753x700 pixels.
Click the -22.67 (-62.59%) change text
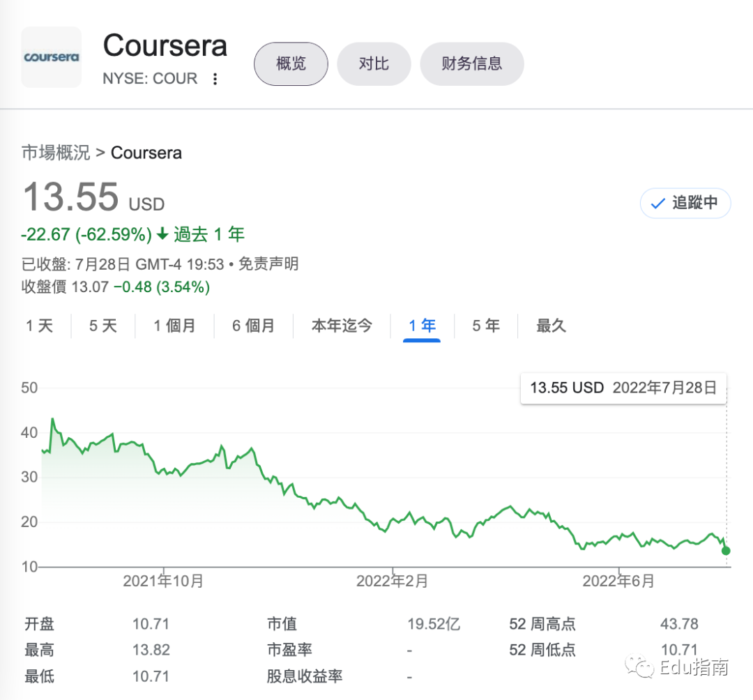pos(86,234)
